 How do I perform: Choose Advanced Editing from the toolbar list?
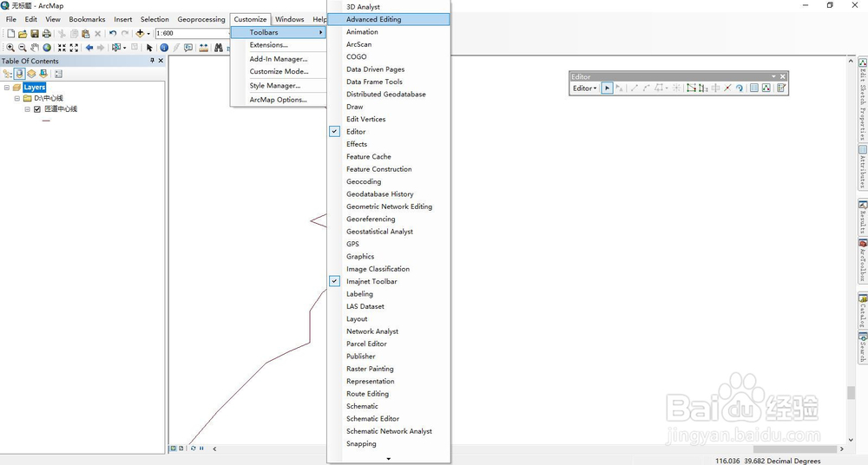pos(389,19)
